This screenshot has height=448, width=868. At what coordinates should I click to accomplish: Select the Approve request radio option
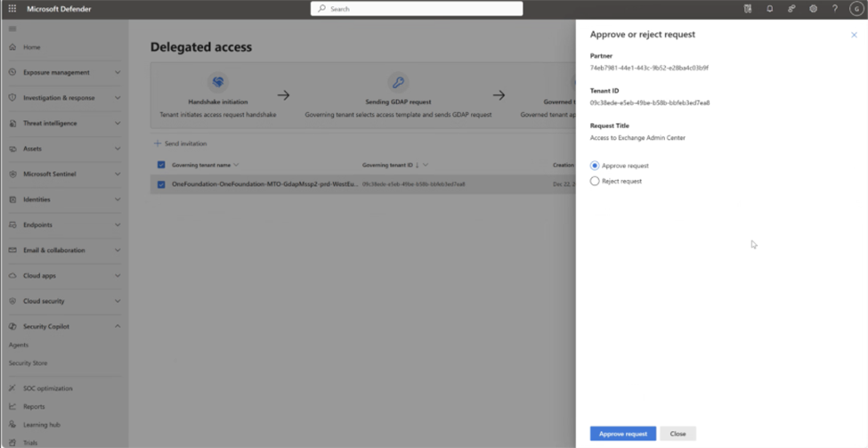(x=595, y=166)
